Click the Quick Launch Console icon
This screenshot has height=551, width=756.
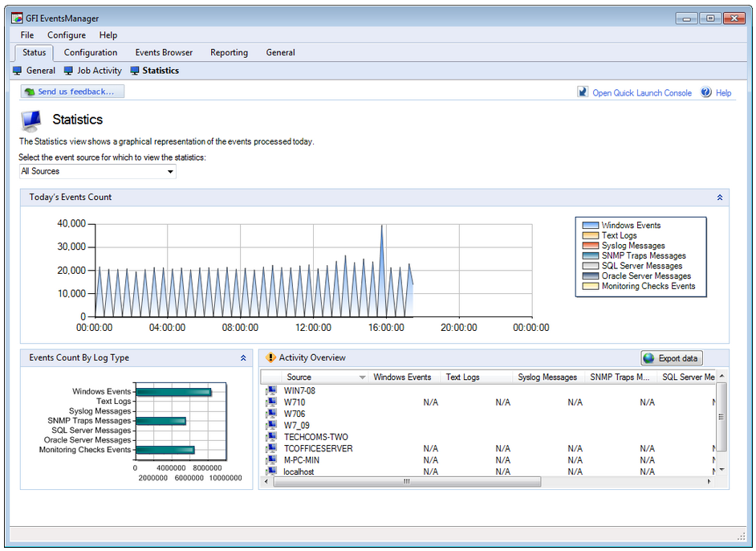tap(583, 92)
